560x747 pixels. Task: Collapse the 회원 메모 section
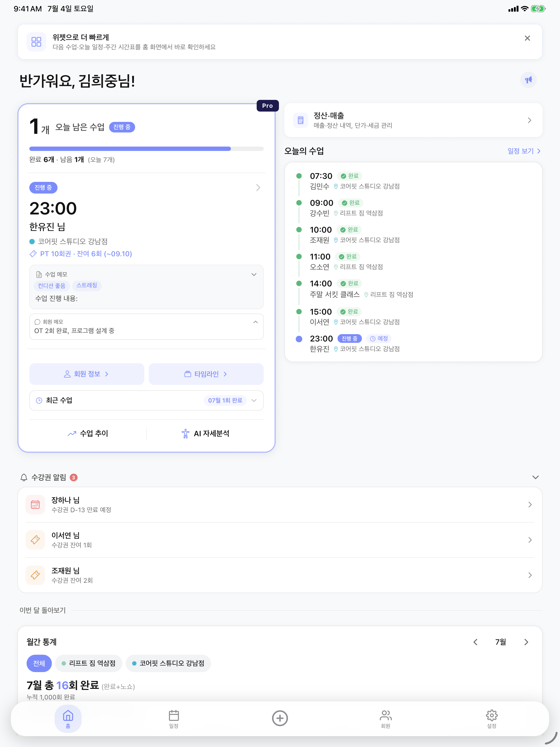point(255,322)
